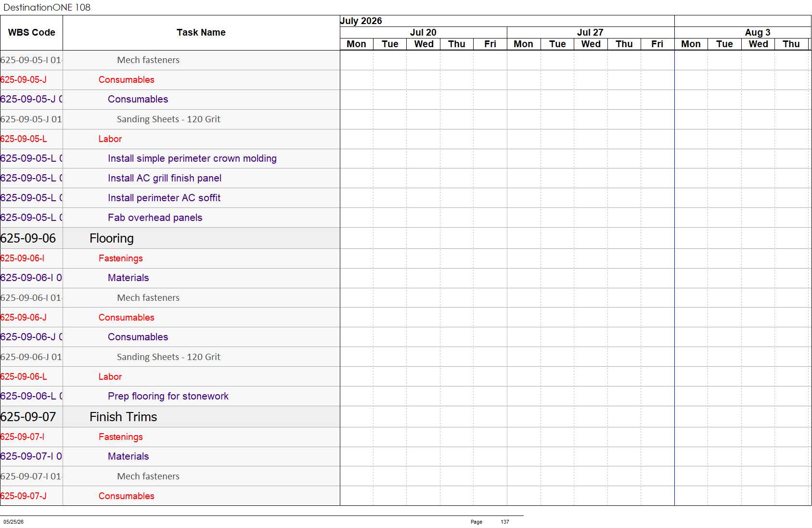Select the Jul 27 week header
Screen dimensions: 812x528
click(x=590, y=32)
